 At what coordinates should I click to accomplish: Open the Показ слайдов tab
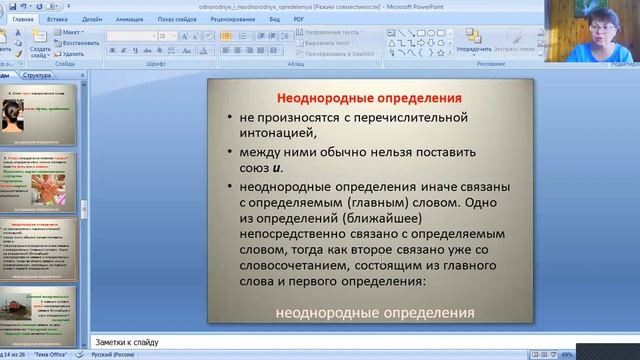click(x=177, y=19)
